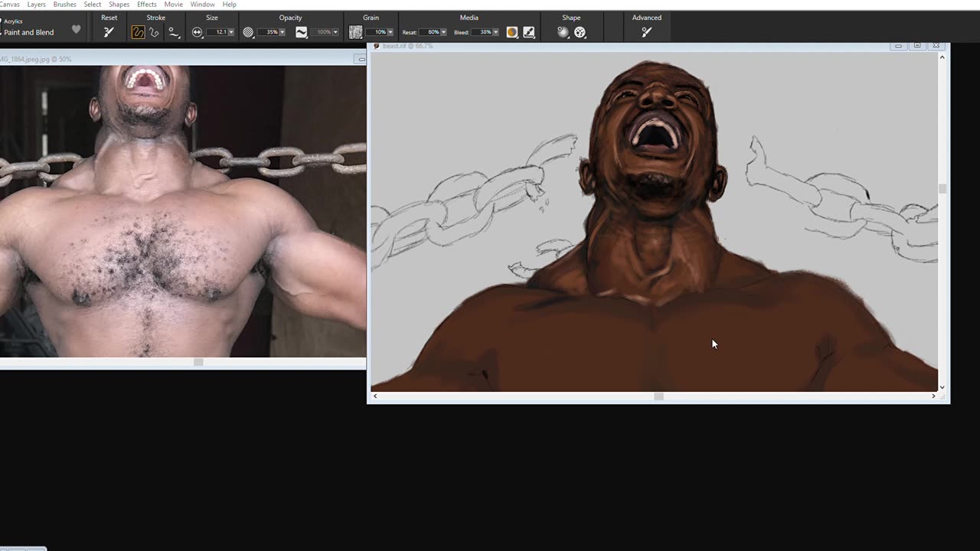Screen dimensions: 980x551
Task: Click the Resat value field 60%
Action: pos(430,32)
